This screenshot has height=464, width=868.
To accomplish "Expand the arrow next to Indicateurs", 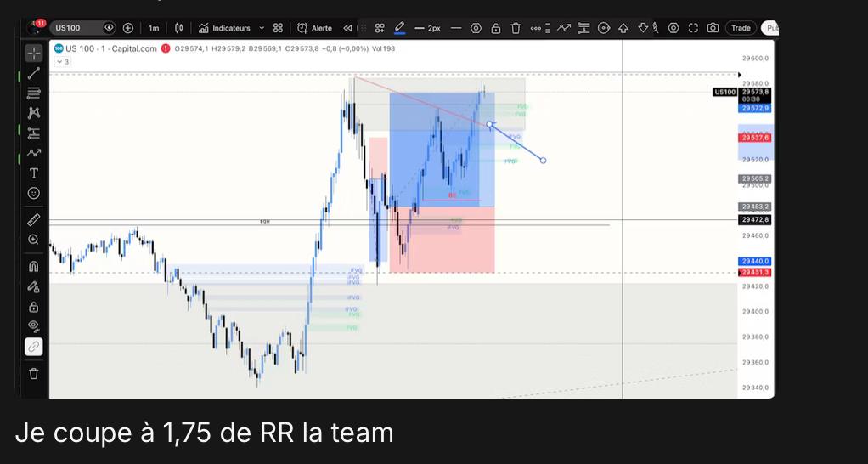I will [x=262, y=28].
